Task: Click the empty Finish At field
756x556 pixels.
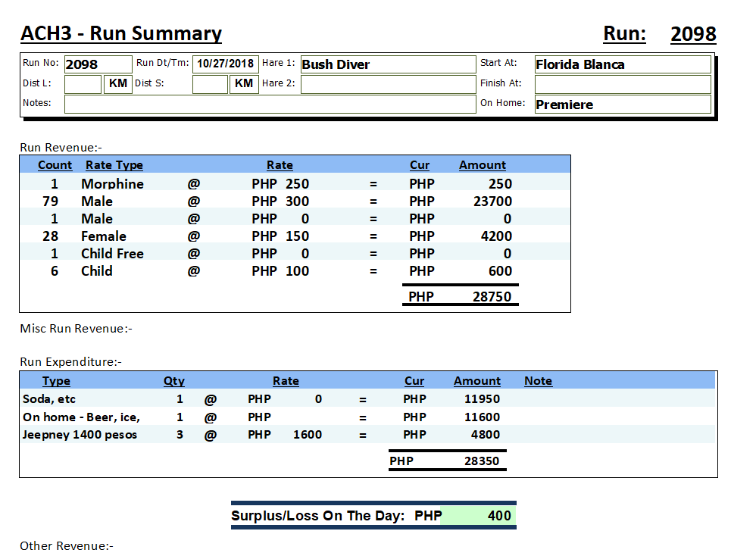Action: (x=622, y=84)
